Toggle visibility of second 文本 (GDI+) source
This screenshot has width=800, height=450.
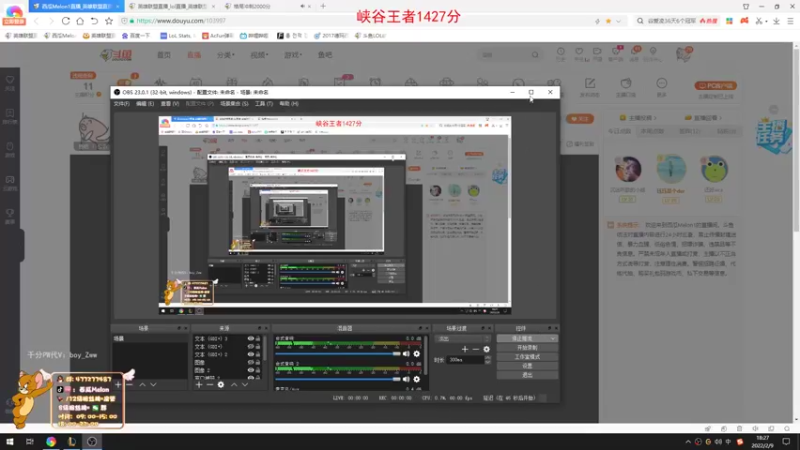click(251, 346)
